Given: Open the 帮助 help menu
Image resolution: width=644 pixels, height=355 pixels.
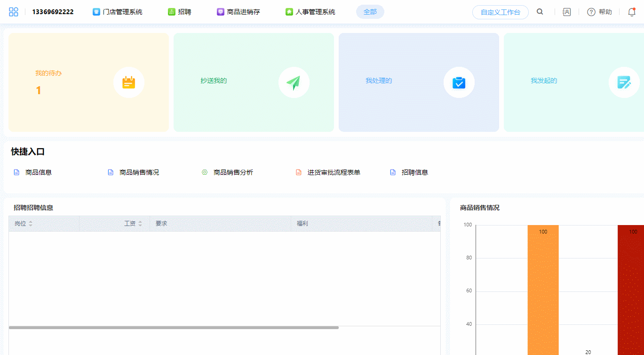Looking at the screenshot, I should [600, 12].
